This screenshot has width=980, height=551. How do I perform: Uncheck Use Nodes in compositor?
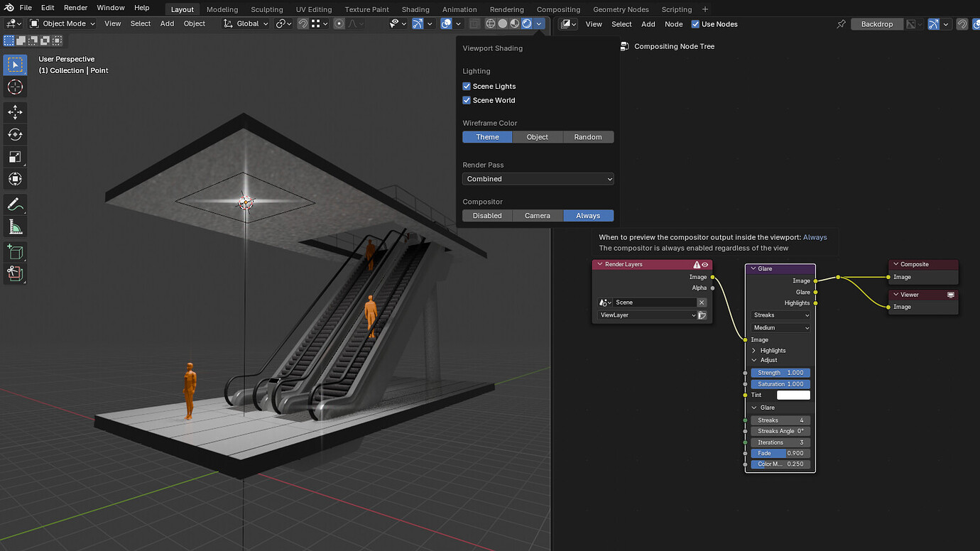695,24
